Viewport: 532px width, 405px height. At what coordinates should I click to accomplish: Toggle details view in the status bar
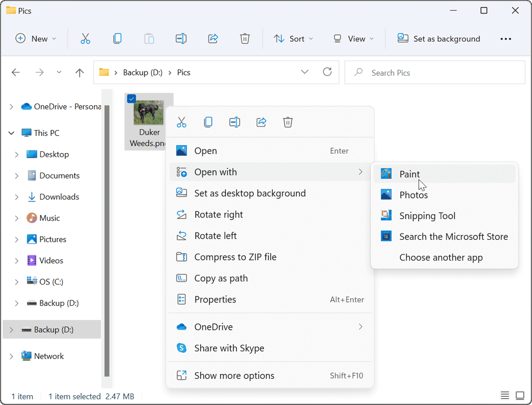click(x=505, y=396)
